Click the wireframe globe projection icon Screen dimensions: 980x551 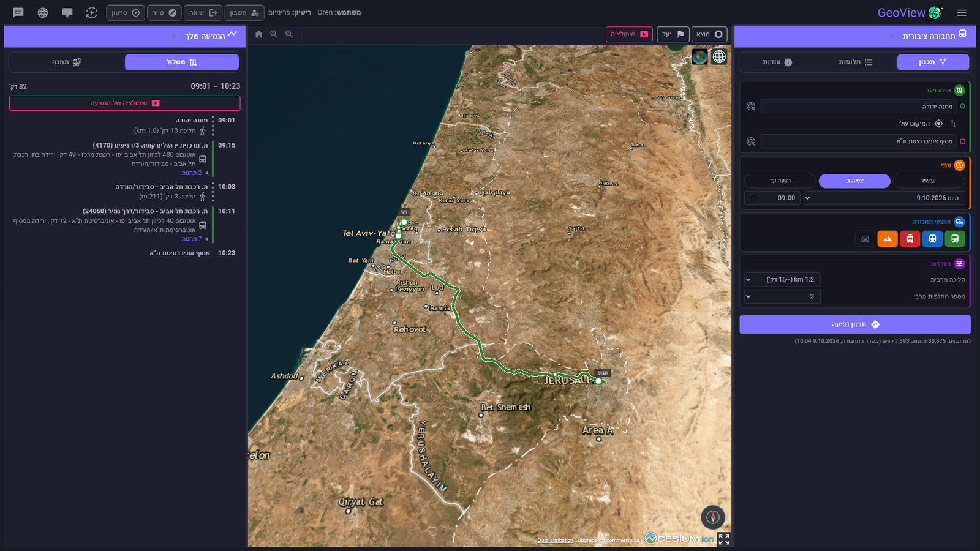coord(719,57)
